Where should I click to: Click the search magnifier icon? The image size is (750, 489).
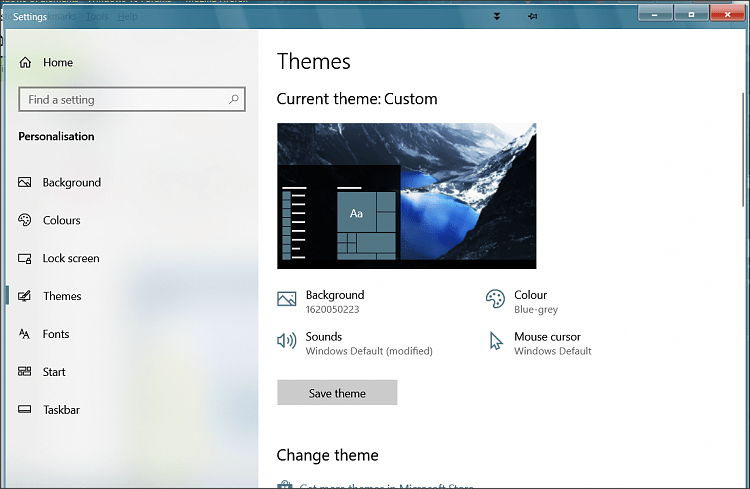(x=233, y=99)
